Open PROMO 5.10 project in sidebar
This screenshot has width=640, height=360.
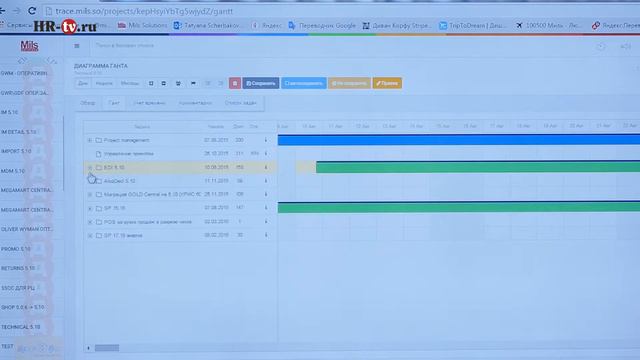16,249
